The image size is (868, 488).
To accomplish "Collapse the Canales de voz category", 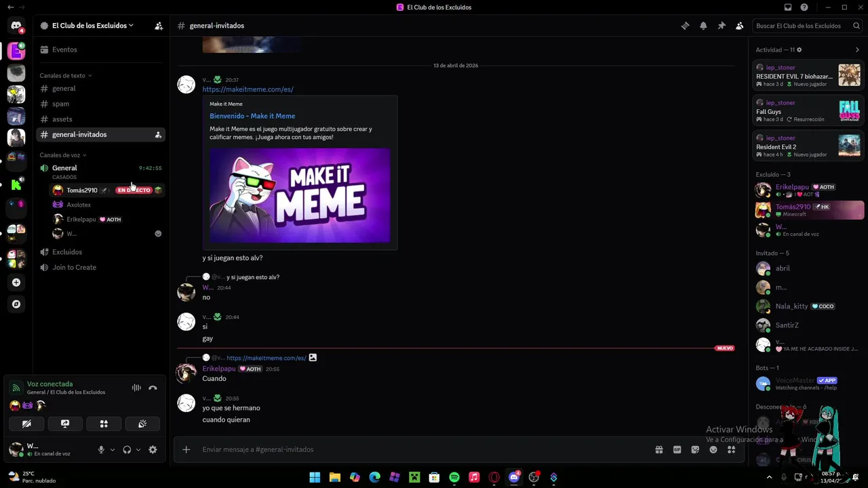I will point(62,155).
